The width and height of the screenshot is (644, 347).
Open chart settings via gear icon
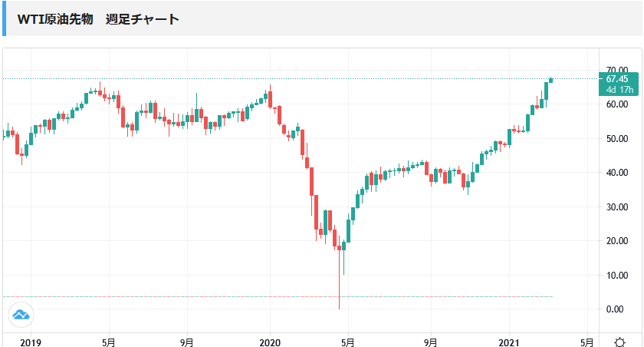pyautogui.click(x=619, y=342)
